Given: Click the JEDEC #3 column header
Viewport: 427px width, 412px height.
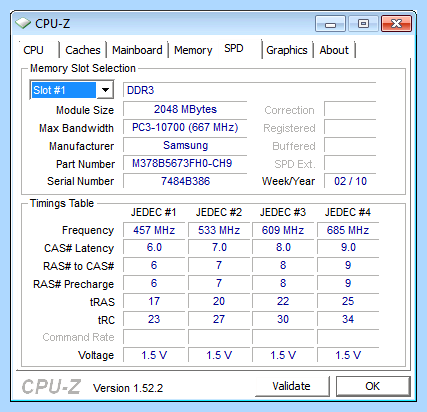Looking at the screenshot, I should tap(283, 212).
